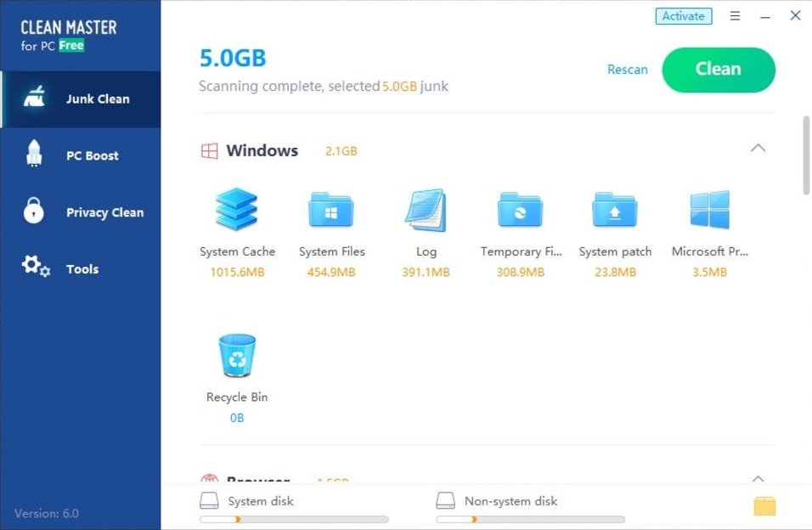Collapse the Browser section chevron

[758, 479]
